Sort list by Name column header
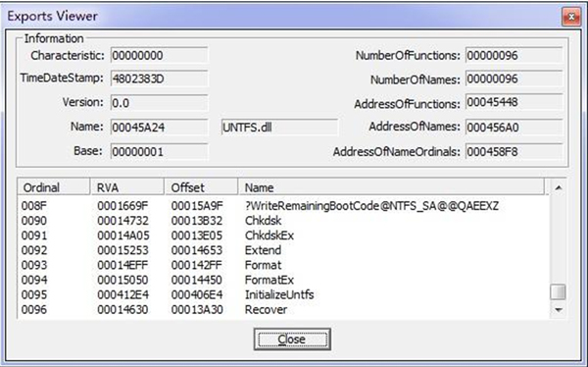 click(391, 187)
